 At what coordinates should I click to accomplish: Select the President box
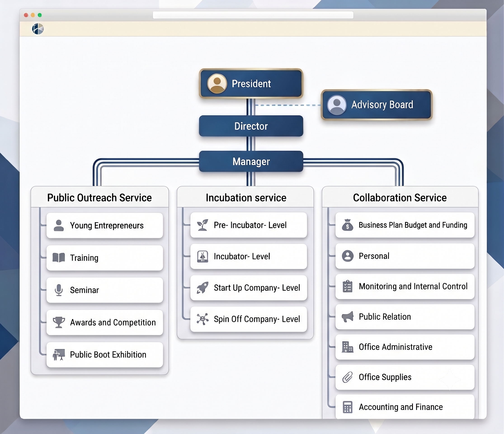click(x=251, y=83)
